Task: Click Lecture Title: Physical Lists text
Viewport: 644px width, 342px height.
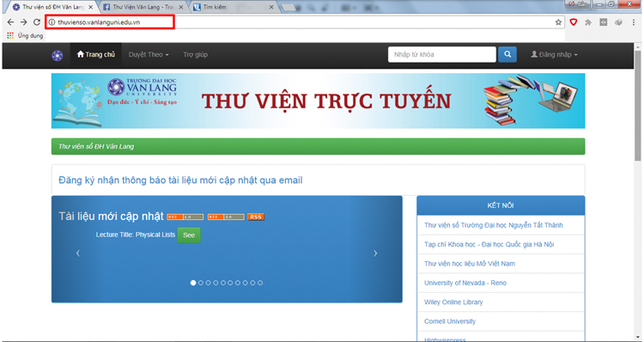Action: tap(136, 235)
